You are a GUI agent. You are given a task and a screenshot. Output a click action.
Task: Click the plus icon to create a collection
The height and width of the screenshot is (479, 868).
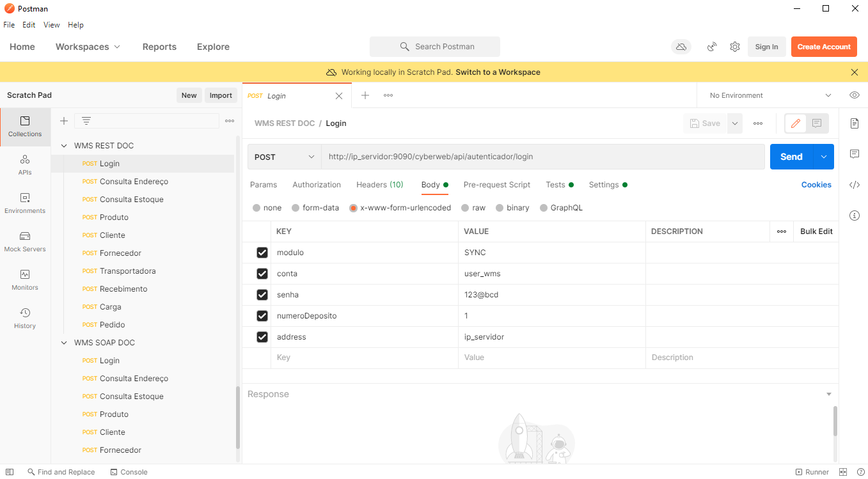tap(64, 121)
